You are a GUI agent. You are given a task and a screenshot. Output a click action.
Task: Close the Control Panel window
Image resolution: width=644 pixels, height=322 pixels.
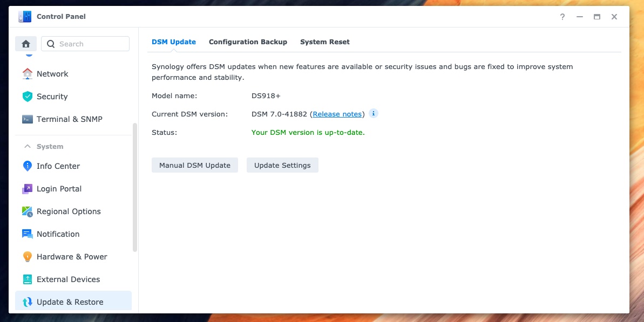614,17
